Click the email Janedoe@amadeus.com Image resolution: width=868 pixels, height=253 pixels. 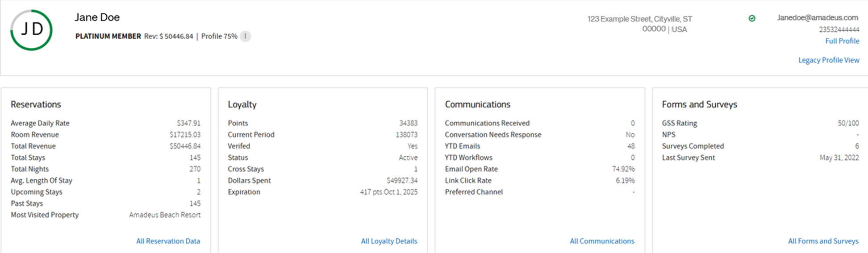(x=817, y=18)
